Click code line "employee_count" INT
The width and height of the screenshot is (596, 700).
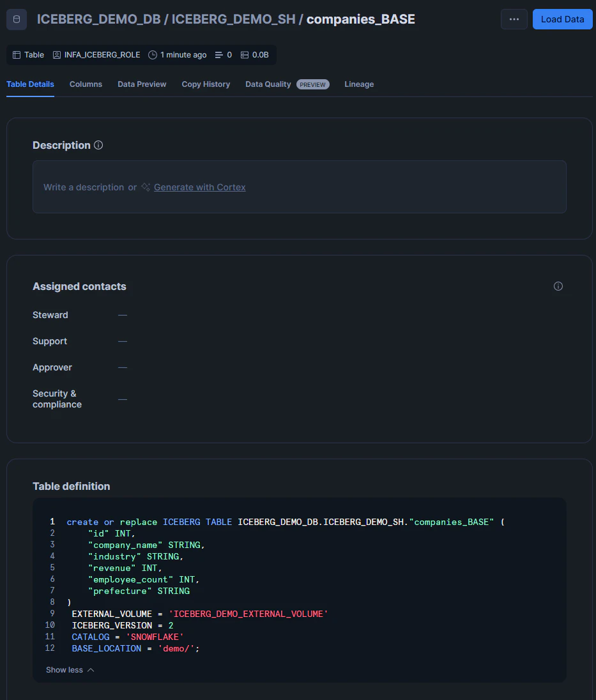tap(144, 579)
